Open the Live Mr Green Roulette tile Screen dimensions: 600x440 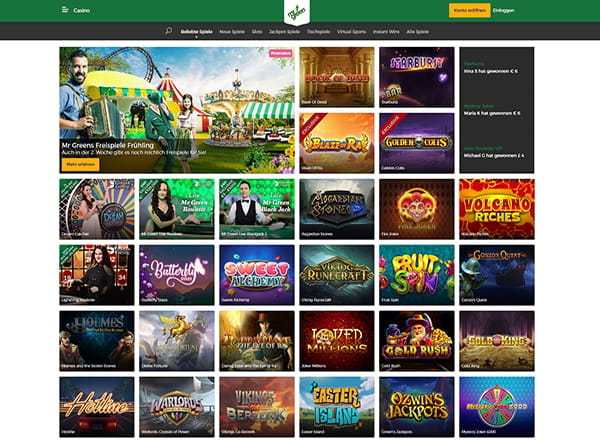(x=177, y=209)
